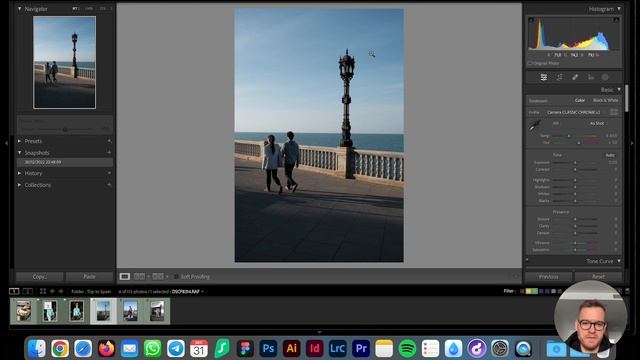Open Telegram from the dock
This screenshot has width=640, height=360.
click(176, 349)
